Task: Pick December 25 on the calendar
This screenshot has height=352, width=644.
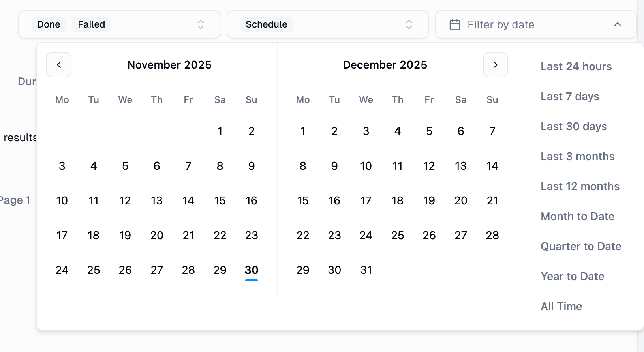Action: (x=398, y=235)
